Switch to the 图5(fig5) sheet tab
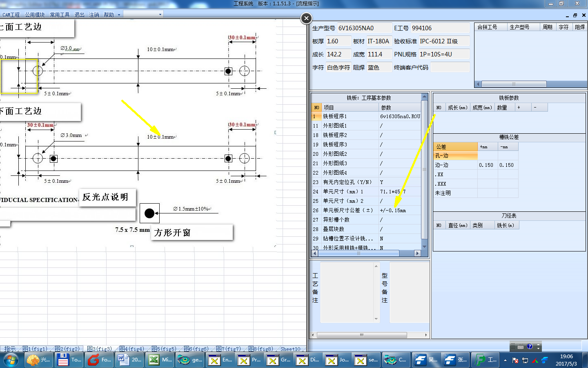This screenshot has width=588, height=368. tap(164, 349)
